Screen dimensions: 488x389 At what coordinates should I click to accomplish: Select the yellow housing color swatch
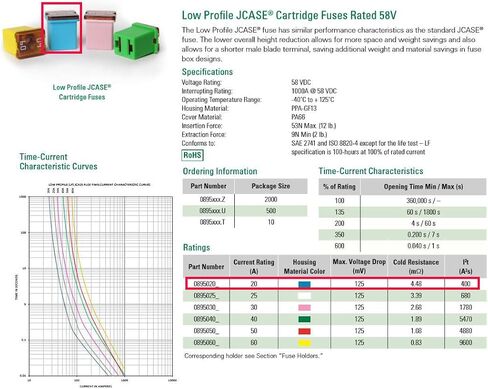pyautogui.click(x=304, y=343)
